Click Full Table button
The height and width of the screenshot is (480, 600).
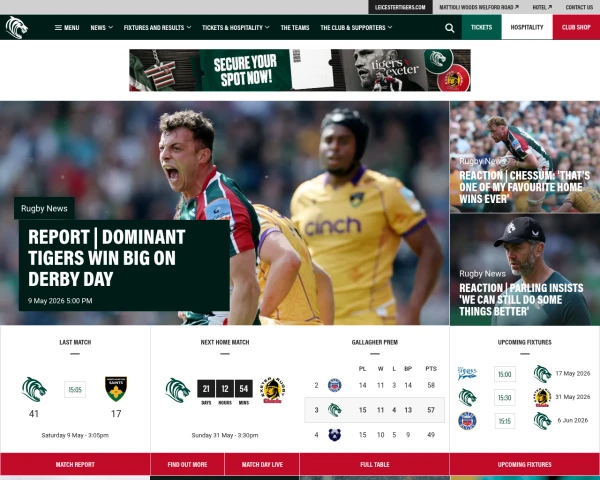pos(375,464)
